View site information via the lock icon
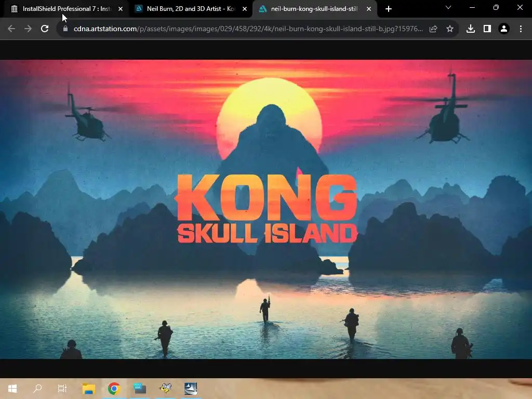The image size is (532, 399). pyautogui.click(x=65, y=29)
